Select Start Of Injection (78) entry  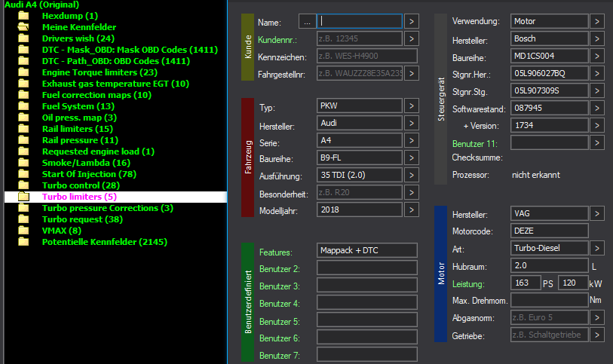click(x=89, y=174)
